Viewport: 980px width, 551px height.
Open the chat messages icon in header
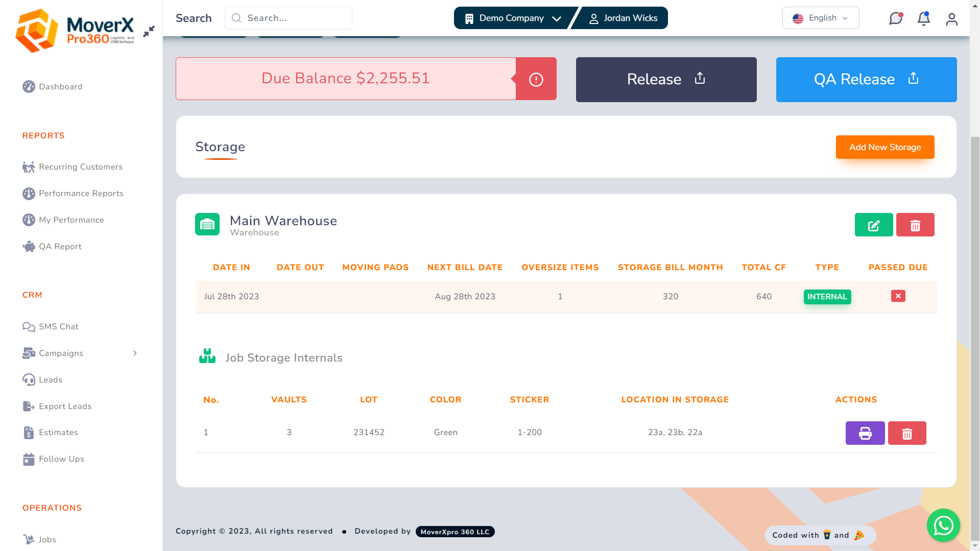896,18
